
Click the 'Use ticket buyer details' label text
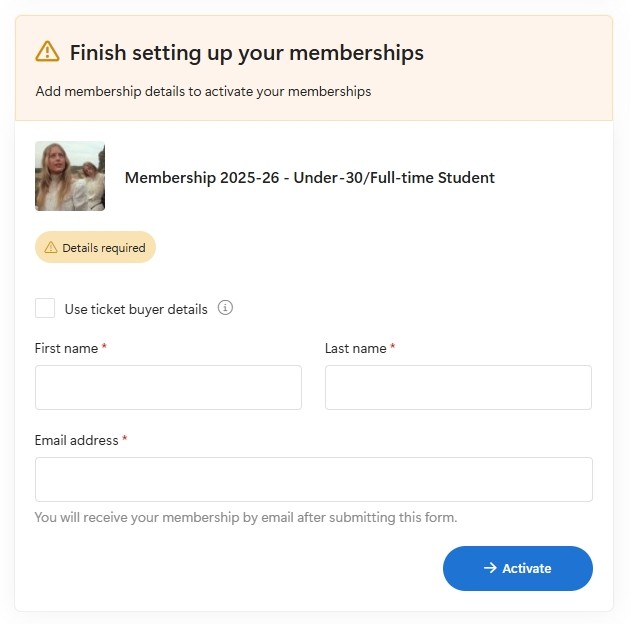click(136, 309)
